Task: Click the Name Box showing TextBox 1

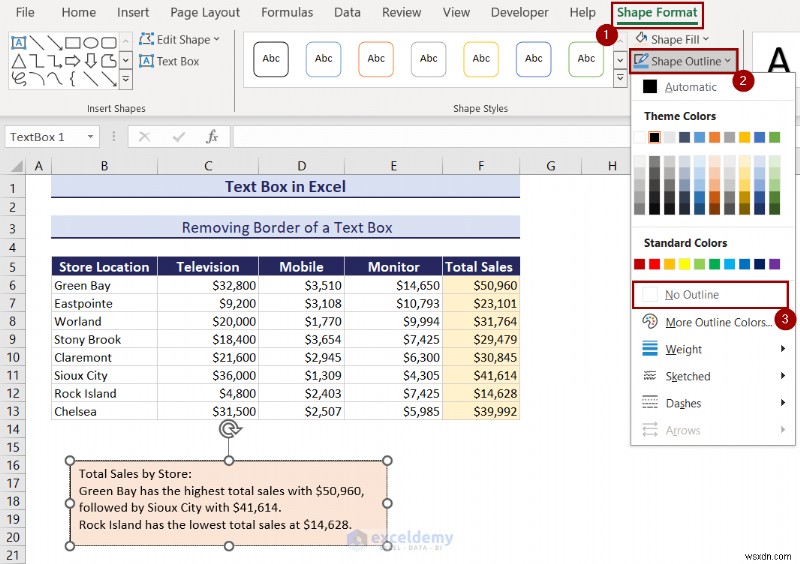Action: pyautogui.click(x=46, y=137)
